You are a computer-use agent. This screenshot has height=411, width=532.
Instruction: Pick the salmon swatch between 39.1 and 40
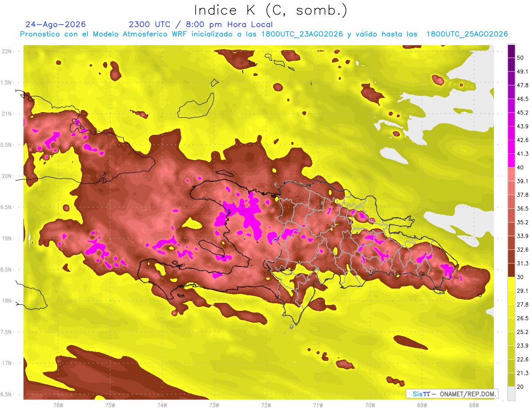pyautogui.click(x=511, y=174)
